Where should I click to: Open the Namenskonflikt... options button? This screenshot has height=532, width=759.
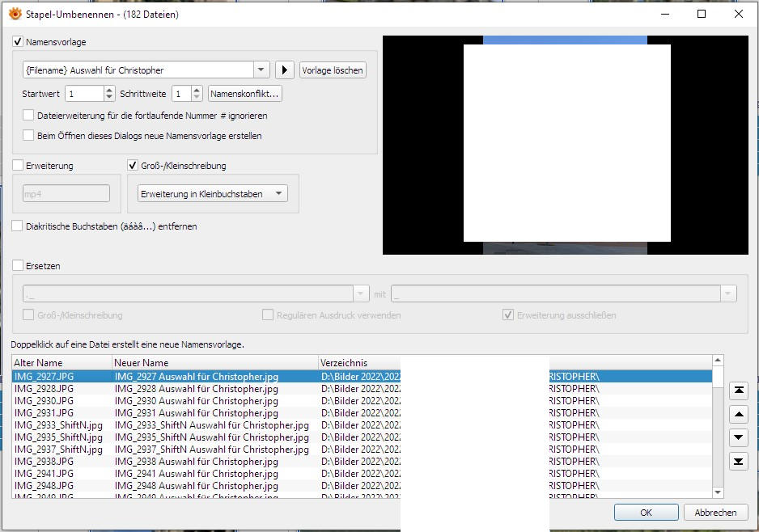tap(245, 94)
